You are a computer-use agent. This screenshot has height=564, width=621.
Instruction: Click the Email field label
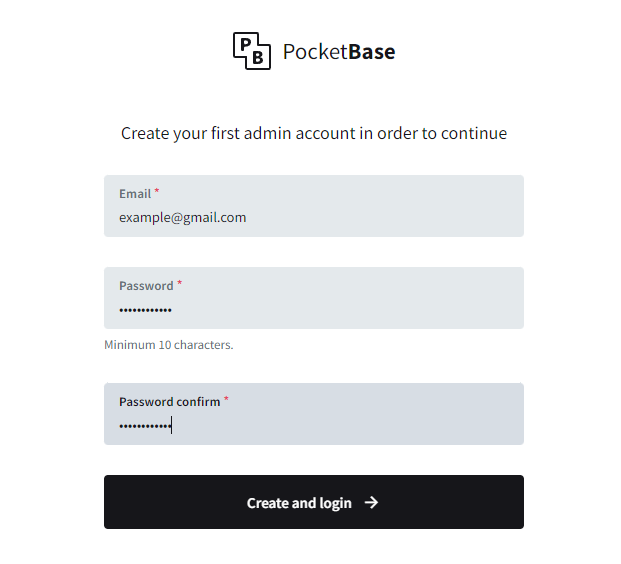coord(135,194)
